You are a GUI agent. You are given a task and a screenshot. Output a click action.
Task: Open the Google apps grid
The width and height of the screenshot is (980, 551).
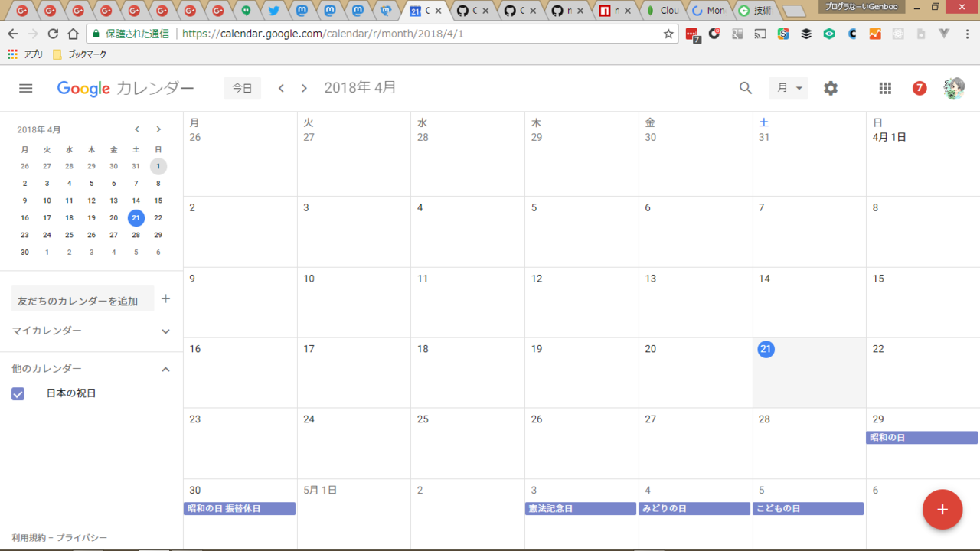(885, 88)
